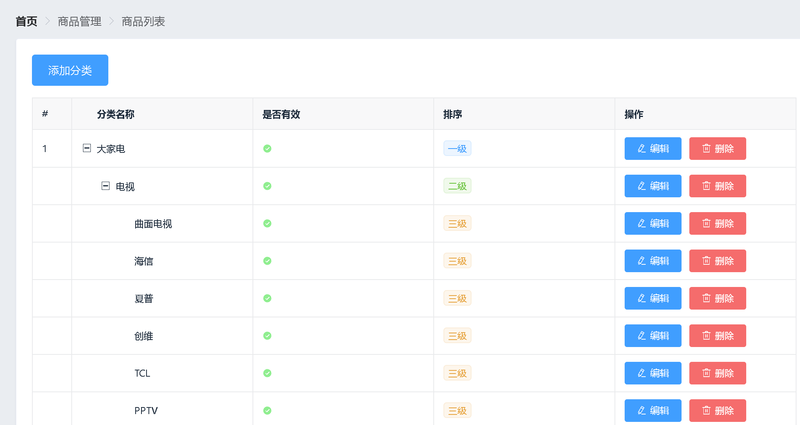Delete the 大家电 category
Viewport: 800px width, 425px height.
coord(717,148)
